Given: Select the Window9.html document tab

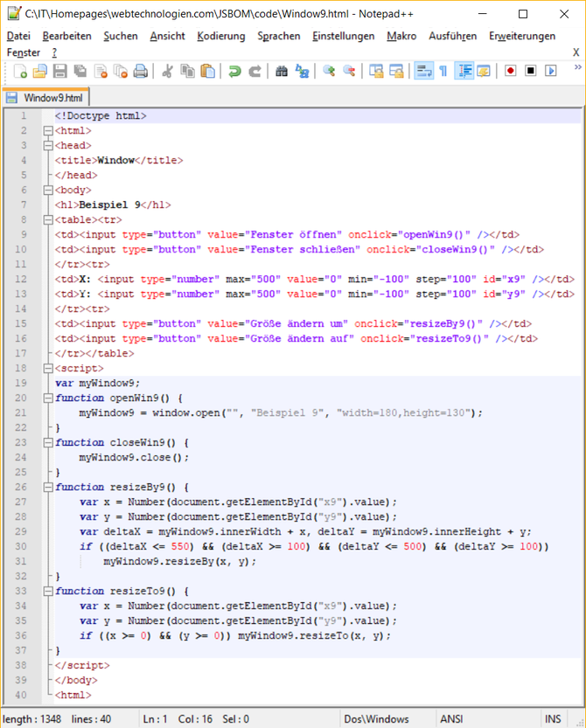Looking at the screenshot, I should coord(45,98).
